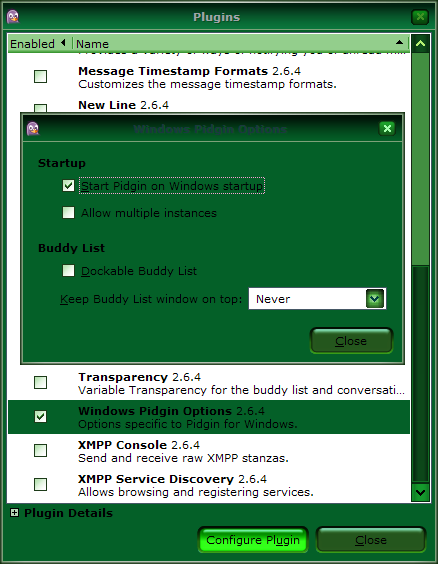438x564 pixels.
Task: Disable the Windows Pidgin Options plugin checkbox
Action: (x=40, y=417)
